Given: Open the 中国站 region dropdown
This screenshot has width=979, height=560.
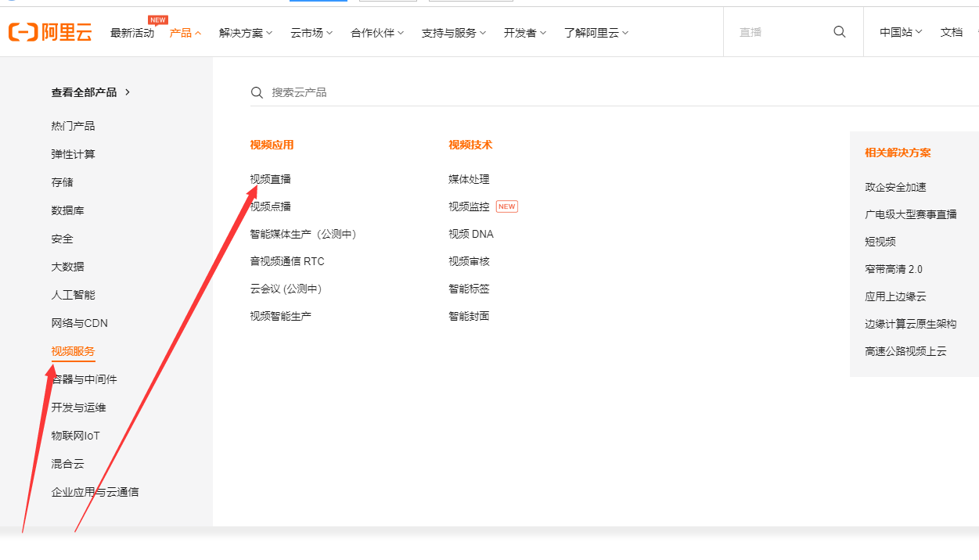Looking at the screenshot, I should pos(901,32).
